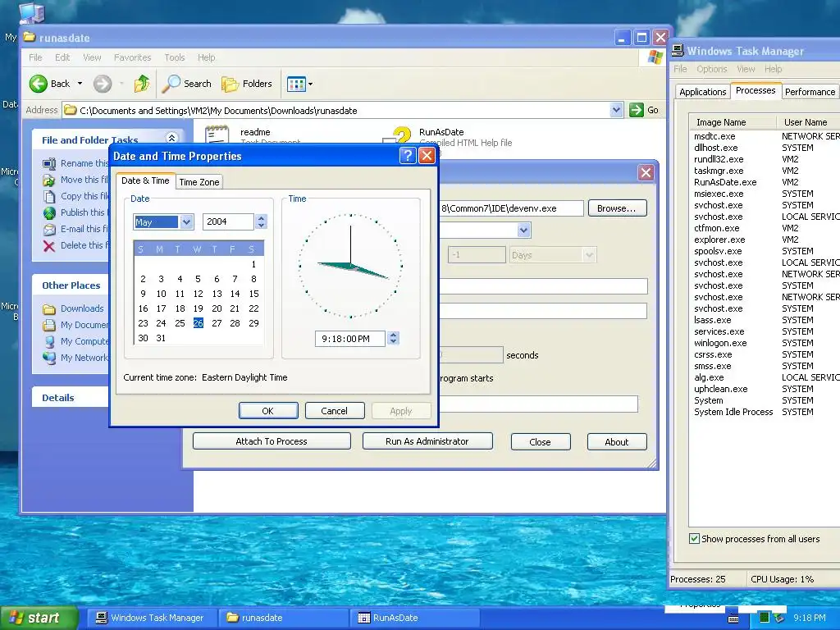The height and width of the screenshot is (630, 840).
Task: Click the Back arrow in runasdate Explorer
Action: [x=39, y=84]
